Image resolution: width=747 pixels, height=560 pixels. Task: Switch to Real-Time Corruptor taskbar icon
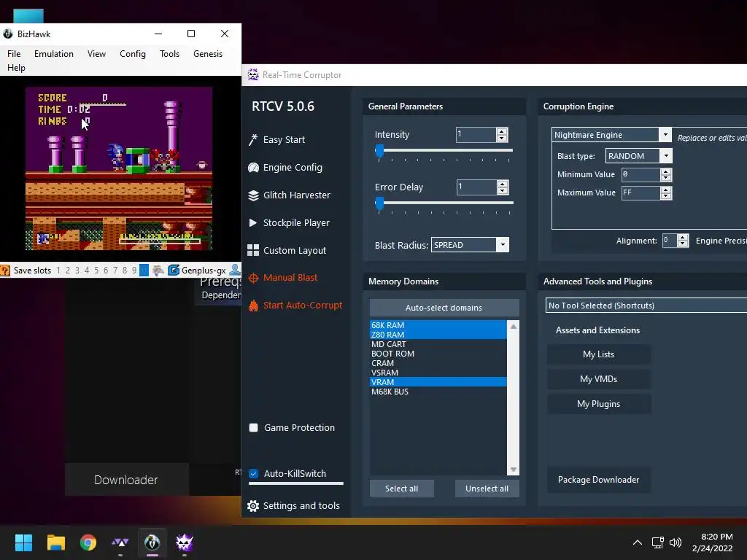pos(185,542)
